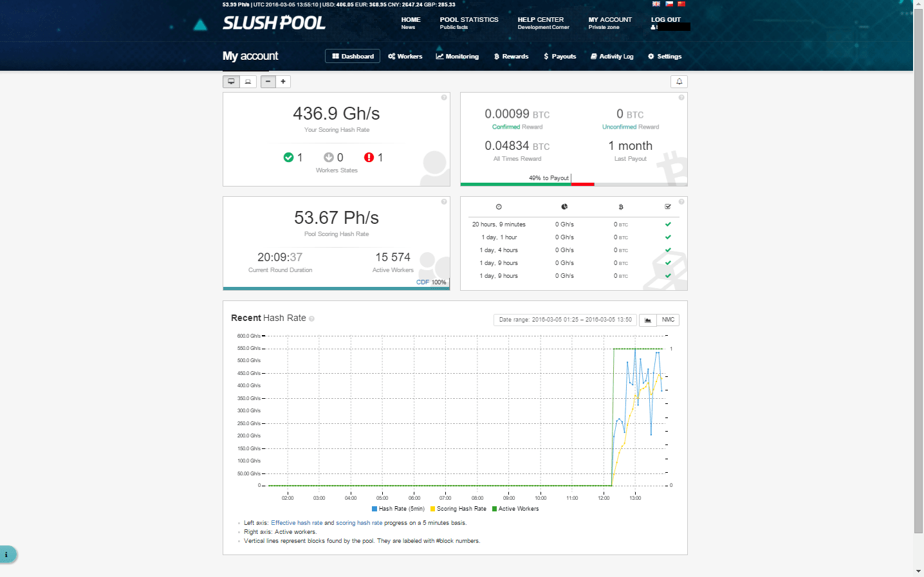The height and width of the screenshot is (577, 924).
Task: Open the Dashboard tab
Action: (x=353, y=57)
